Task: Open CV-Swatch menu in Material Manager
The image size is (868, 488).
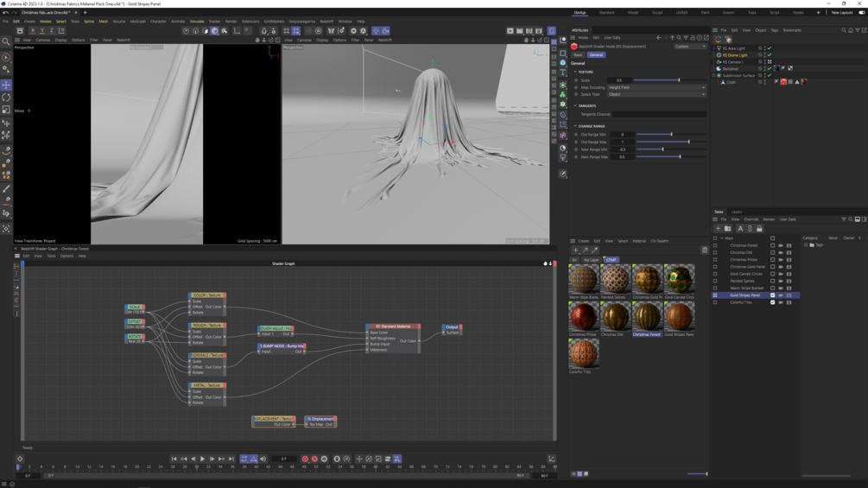Action: pyautogui.click(x=659, y=241)
